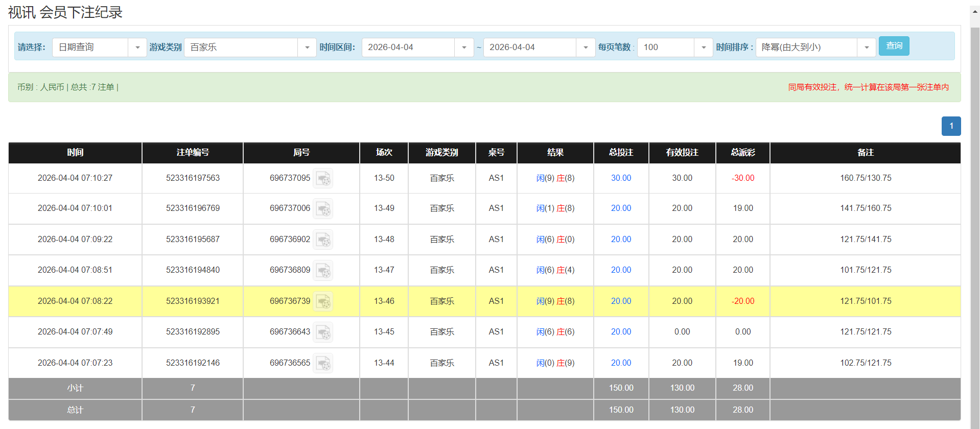Screen dimensions: 980x429
Task: Open video replay icon for round 696737006
Action: click(x=323, y=209)
